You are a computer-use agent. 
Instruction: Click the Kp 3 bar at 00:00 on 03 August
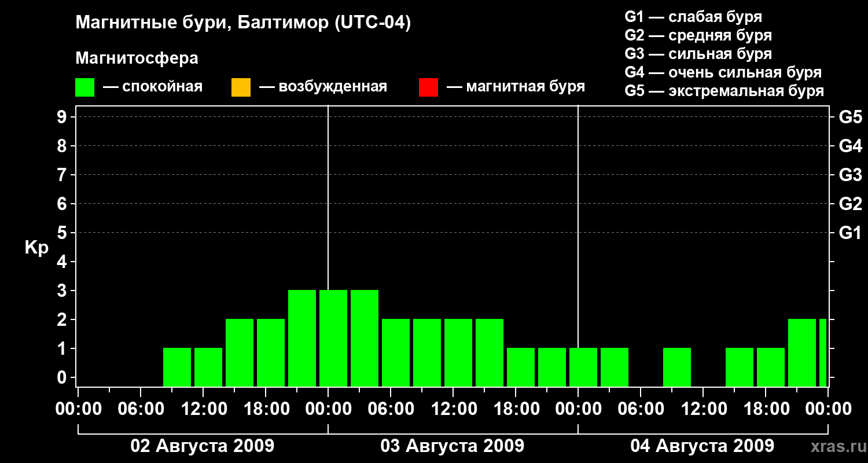pyautogui.click(x=333, y=338)
